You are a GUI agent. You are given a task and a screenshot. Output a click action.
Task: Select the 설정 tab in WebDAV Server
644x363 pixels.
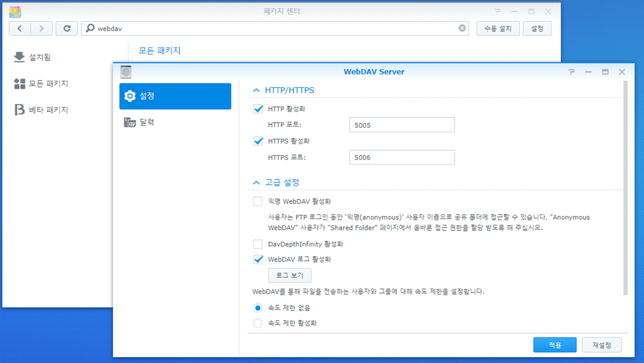175,96
